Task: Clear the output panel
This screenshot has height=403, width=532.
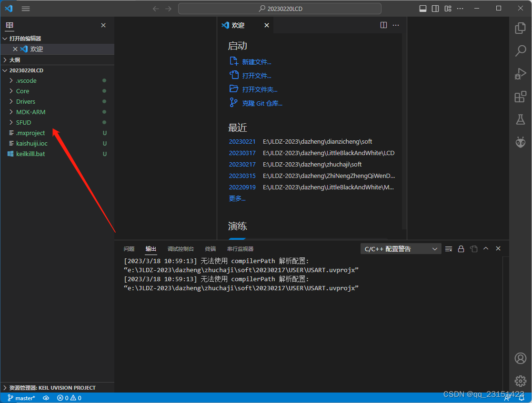Action: [449, 249]
